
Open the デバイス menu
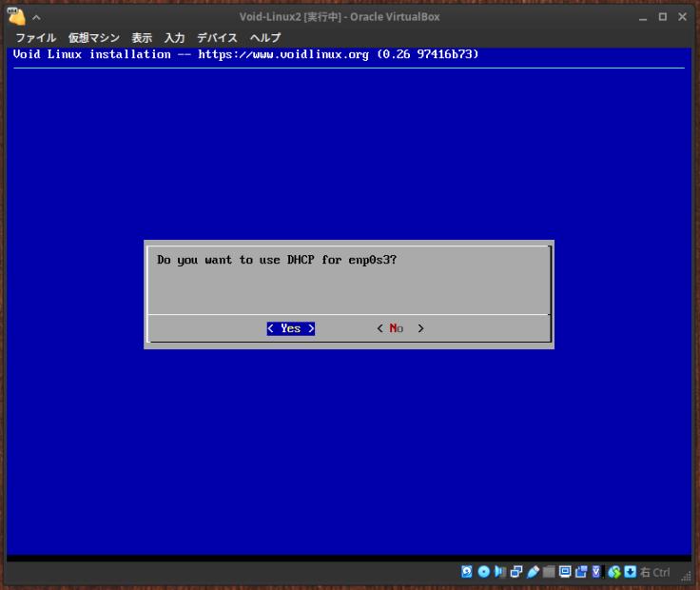tap(218, 38)
